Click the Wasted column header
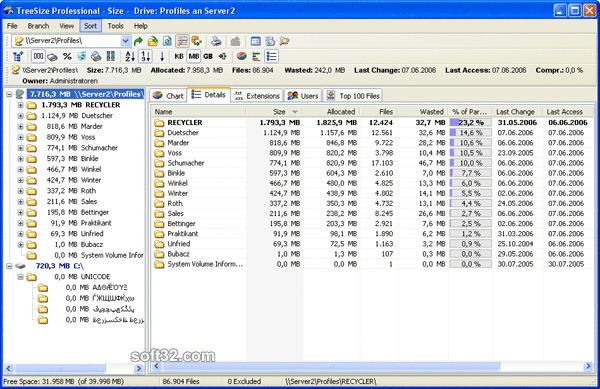 [x=423, y=112]
